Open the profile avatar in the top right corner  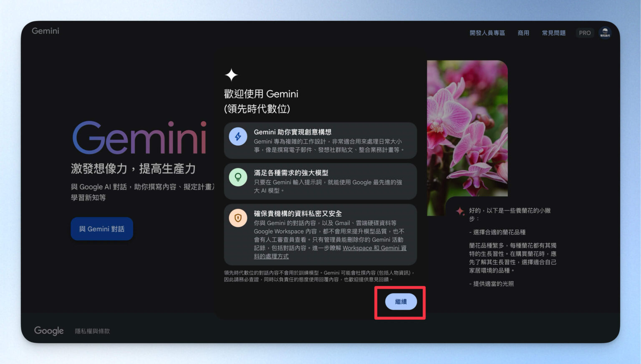(605, 33)
